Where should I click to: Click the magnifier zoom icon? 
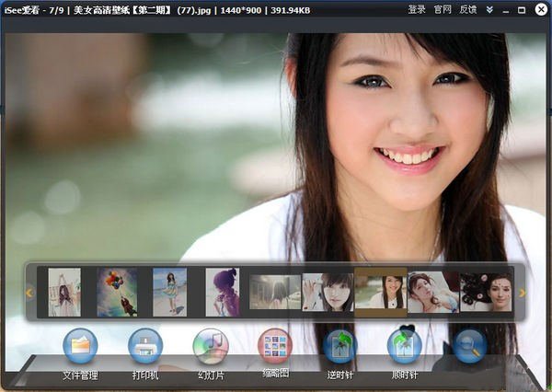tap(470, 348)
